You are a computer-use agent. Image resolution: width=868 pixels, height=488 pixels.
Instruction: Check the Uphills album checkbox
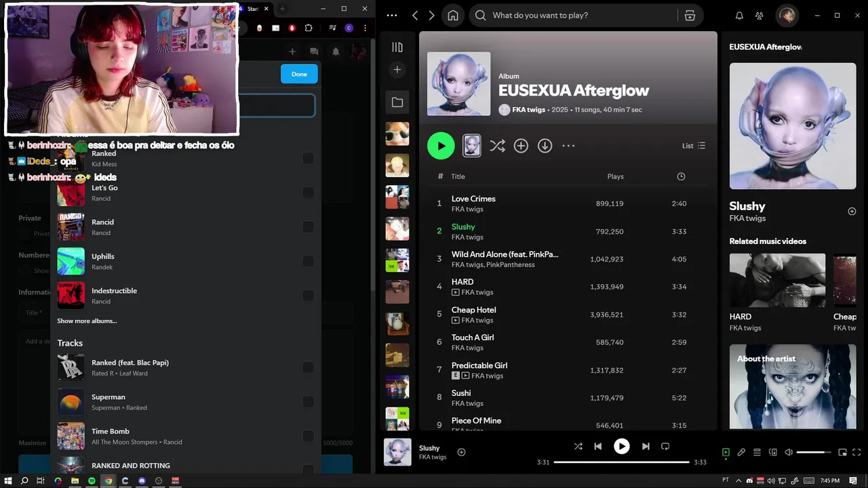pyautogui.click(x=308, y=261)
